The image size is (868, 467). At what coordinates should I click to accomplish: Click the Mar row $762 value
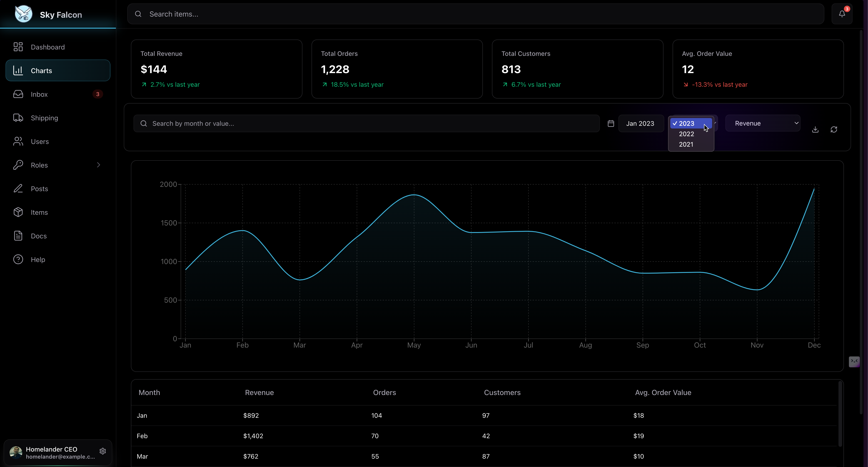pos(251,457)
